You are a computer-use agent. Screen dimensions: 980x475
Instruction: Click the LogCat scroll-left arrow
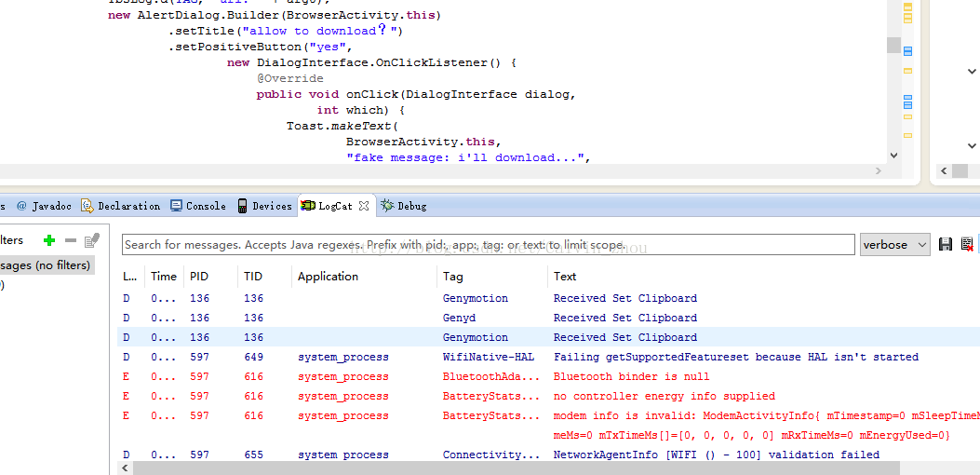(126, 468)
